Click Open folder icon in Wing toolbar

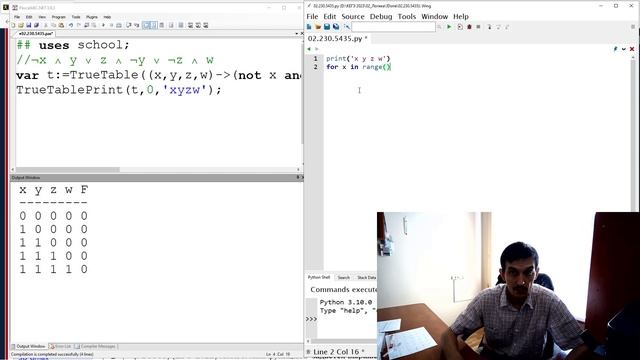(318, 27)
